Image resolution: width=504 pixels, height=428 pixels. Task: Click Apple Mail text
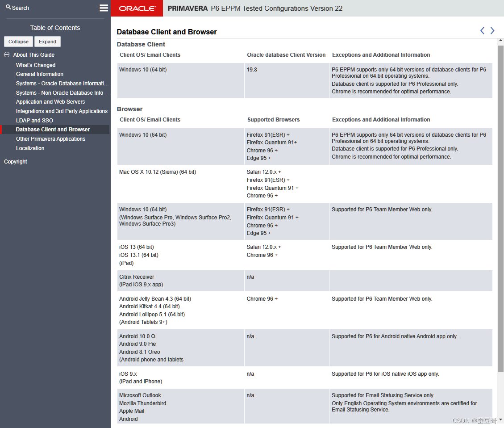(132, 411)
